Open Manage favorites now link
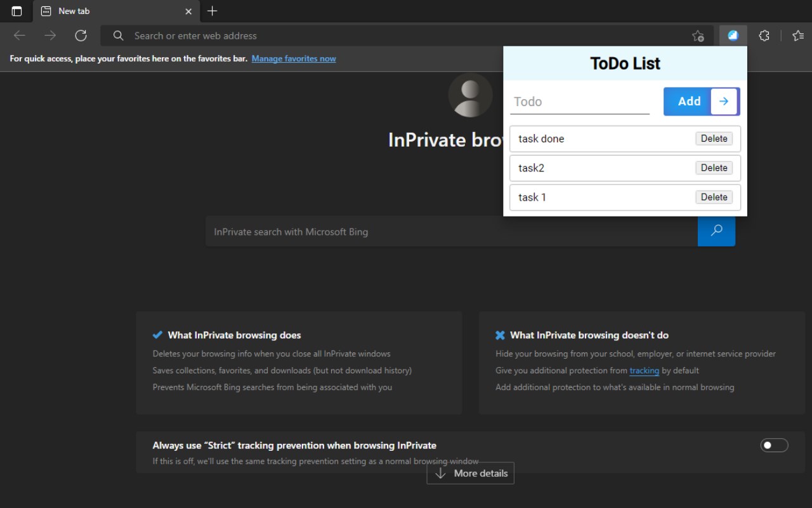This screenshot has width=812, height=508. 294,58
